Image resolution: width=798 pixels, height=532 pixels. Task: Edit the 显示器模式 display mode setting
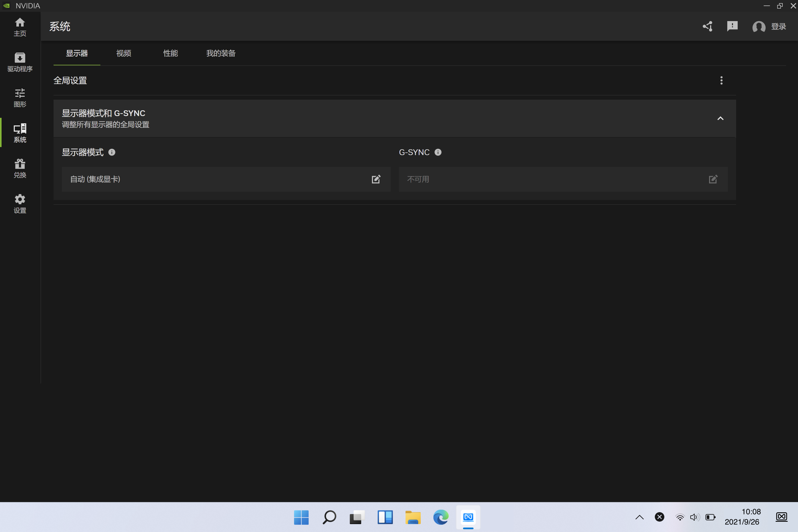[x=376, y=179]
